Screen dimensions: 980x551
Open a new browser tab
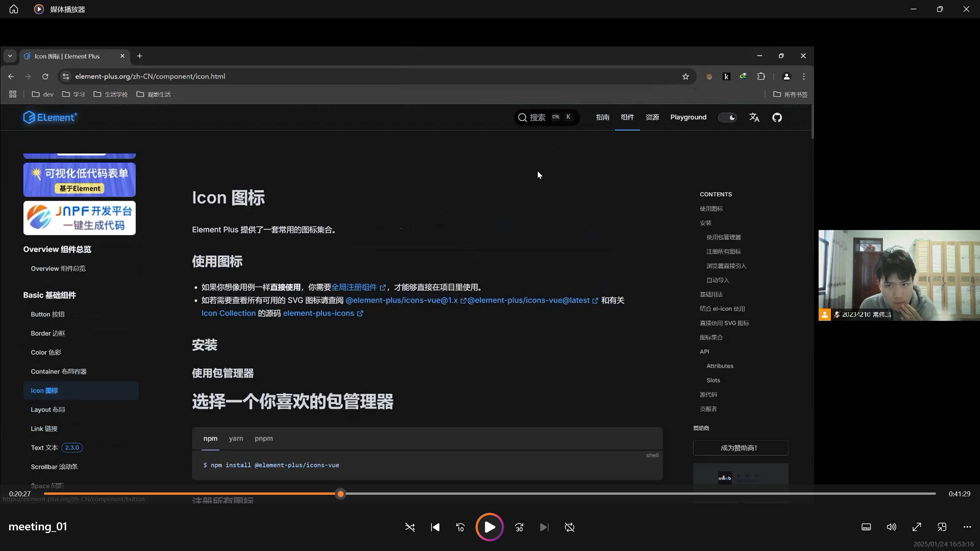click(x=140, y=56)
